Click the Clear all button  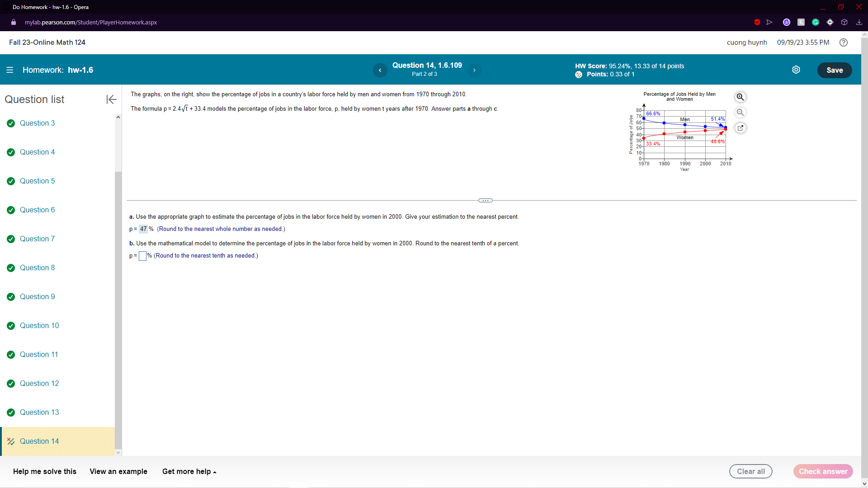coord(750,471)
